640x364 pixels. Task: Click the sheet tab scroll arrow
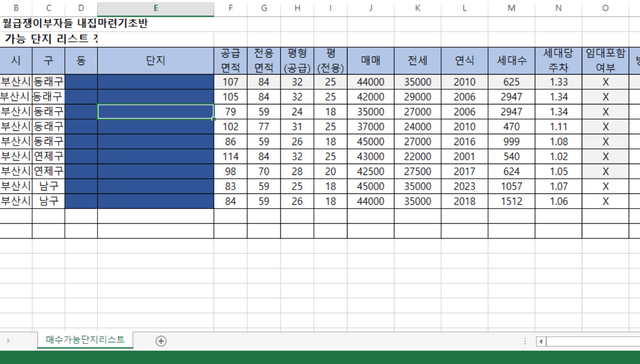8,341
